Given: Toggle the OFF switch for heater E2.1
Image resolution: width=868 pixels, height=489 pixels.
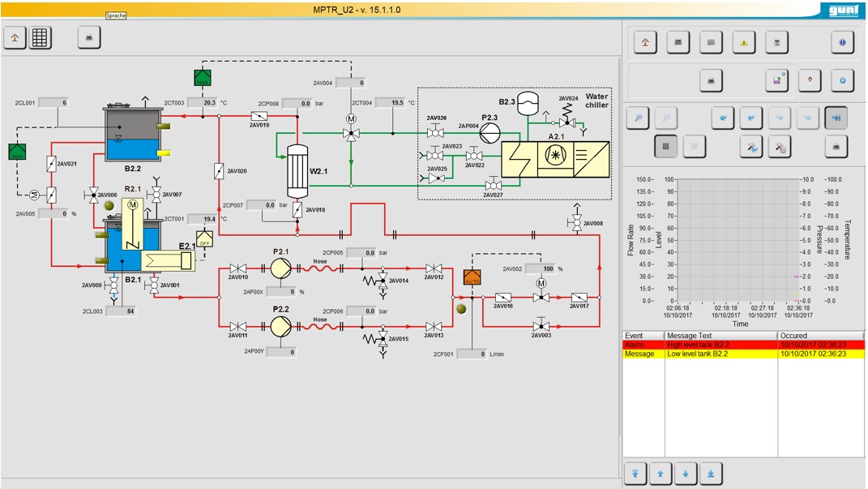Looking at the screenshot, I should pyautogui.click(x=204, y=238).
